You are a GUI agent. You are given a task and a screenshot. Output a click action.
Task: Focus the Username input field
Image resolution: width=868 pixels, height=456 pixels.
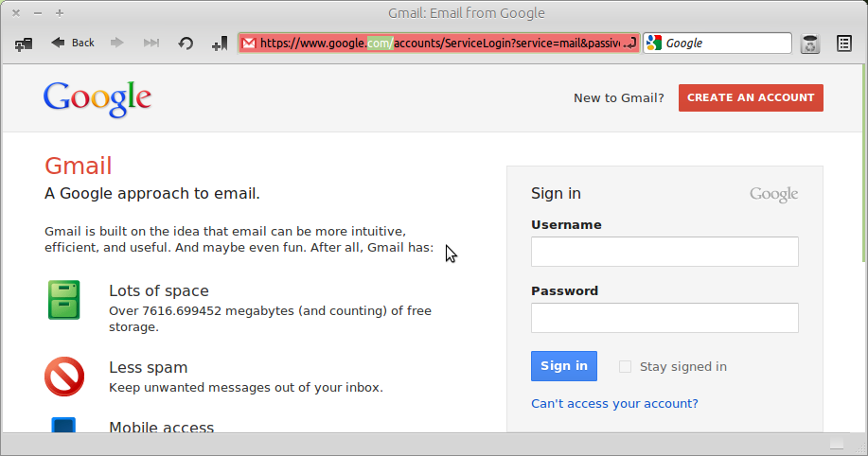664,252
